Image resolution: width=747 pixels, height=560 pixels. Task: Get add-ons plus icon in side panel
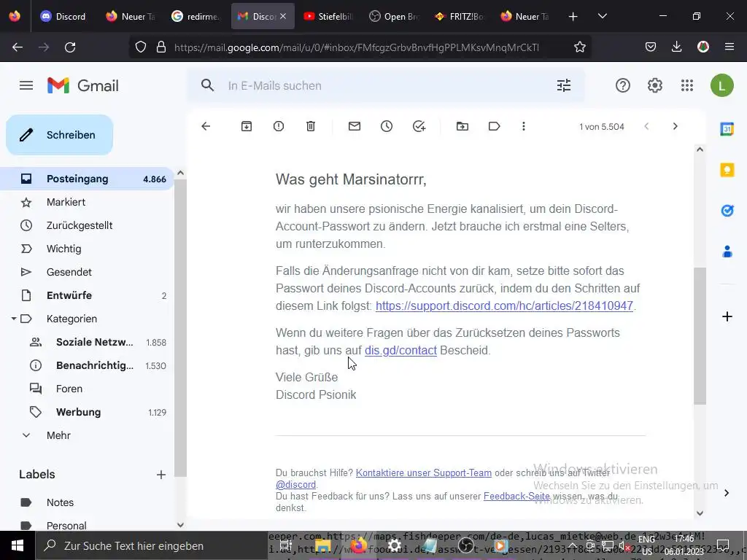(x=727, y=316)
